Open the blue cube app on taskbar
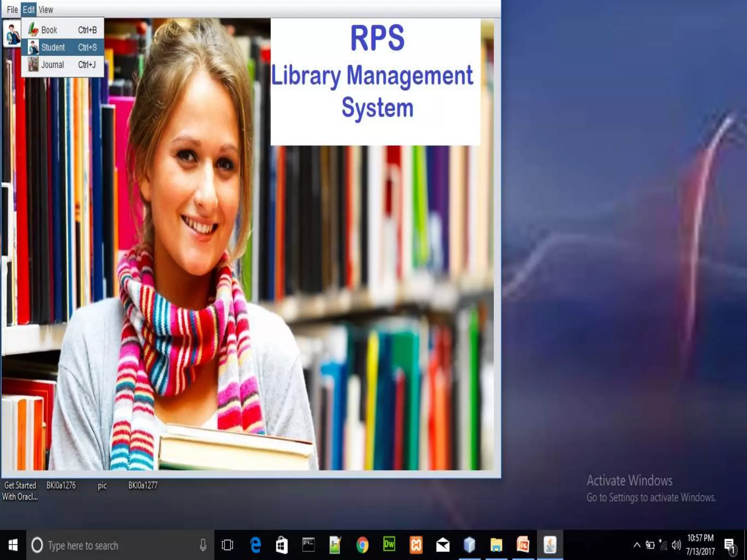Image resolution: width=747 pixels, height=560 pixels. pyautogui.click(x=469, y=545)
